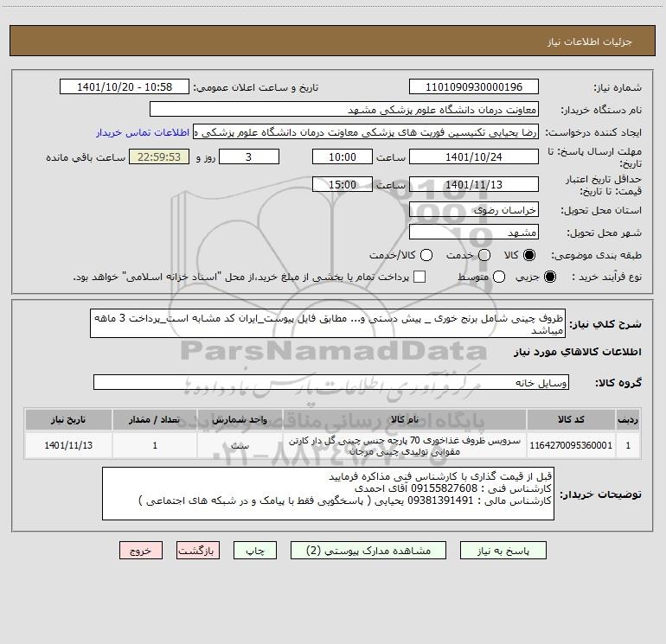Click the پاسخ به نیاز button

503,551
